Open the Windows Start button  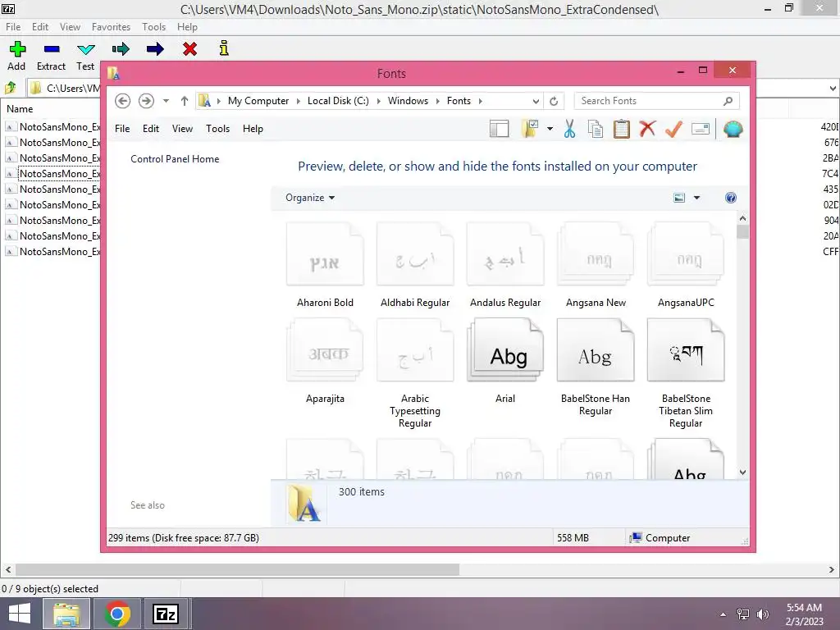(20, 614)
